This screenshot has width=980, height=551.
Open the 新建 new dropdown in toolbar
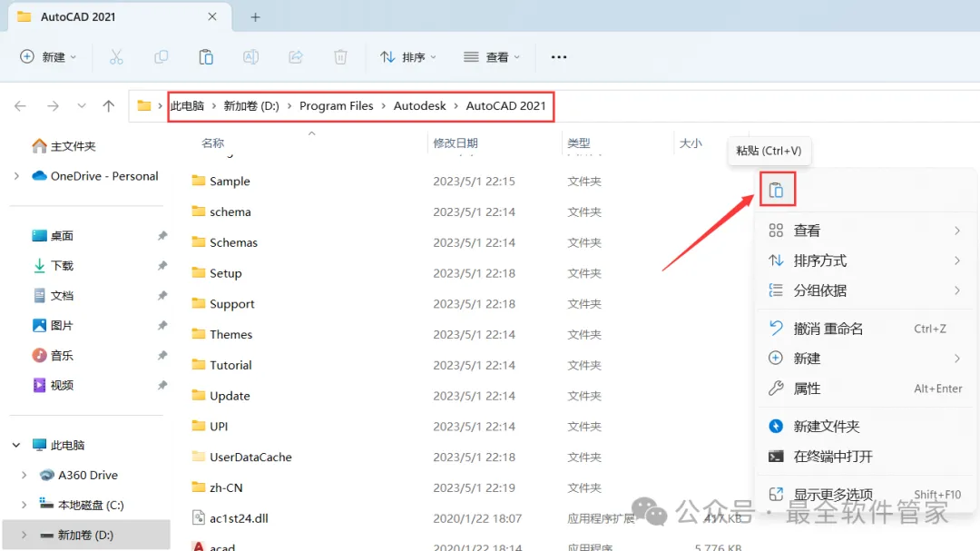click(x=48, y=57)
